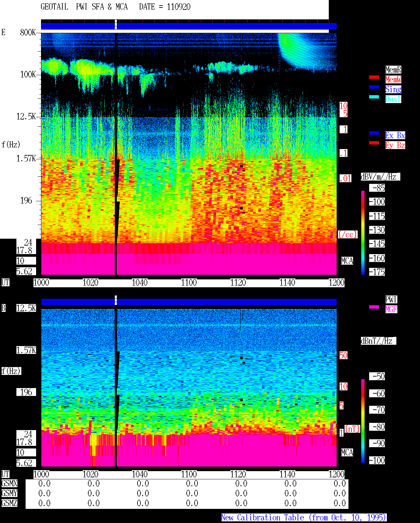Click the B panel's 12.5K axis label
420x523 pixels.
(x=26, y=308)
